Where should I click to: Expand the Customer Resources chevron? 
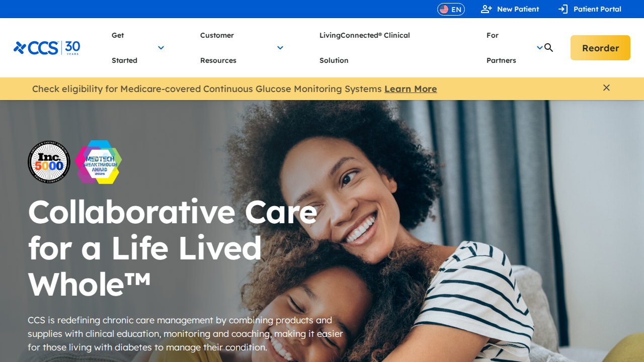click(280, 48)
